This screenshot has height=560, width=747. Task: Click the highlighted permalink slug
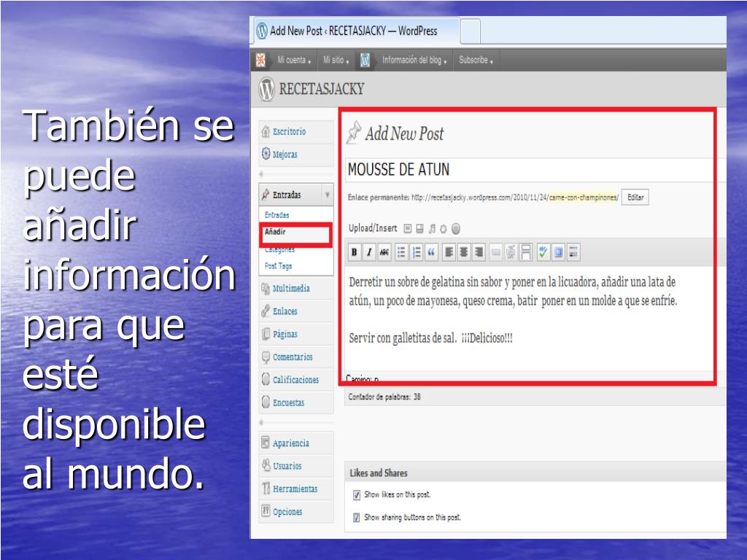point(584,198)
